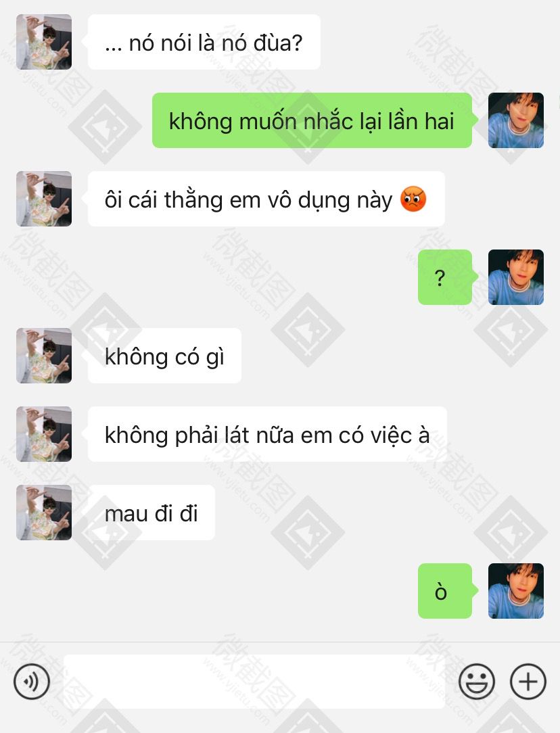The height and width of the screenshot is (733, 560).
Task: Tap the voice message icon
Action: click(32, 682)
